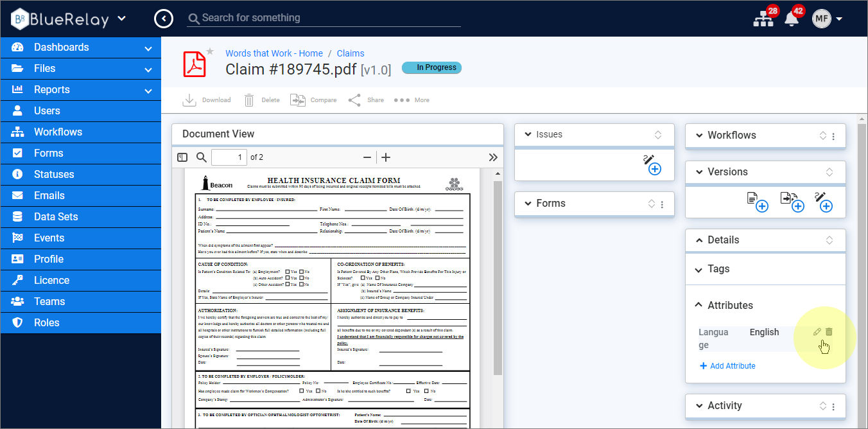Image resolution: width=868 pixels, height=429 pixels.
Task: Click the In Progress status badge
Action: 431,67
